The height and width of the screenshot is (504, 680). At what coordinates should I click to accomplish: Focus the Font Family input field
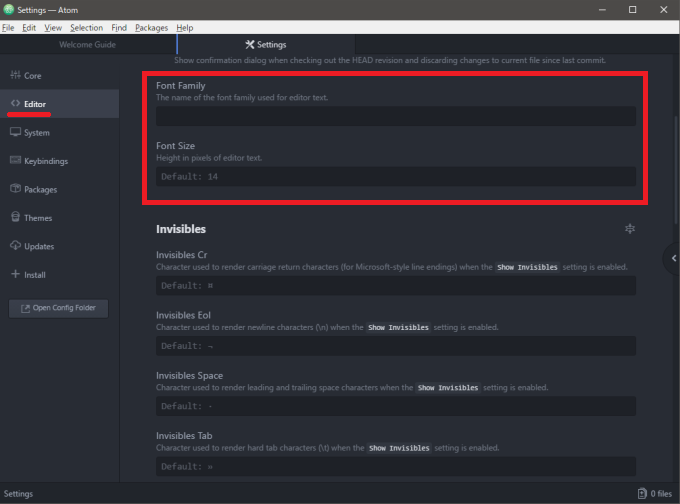pyautogui.click(x=396, y=116)
